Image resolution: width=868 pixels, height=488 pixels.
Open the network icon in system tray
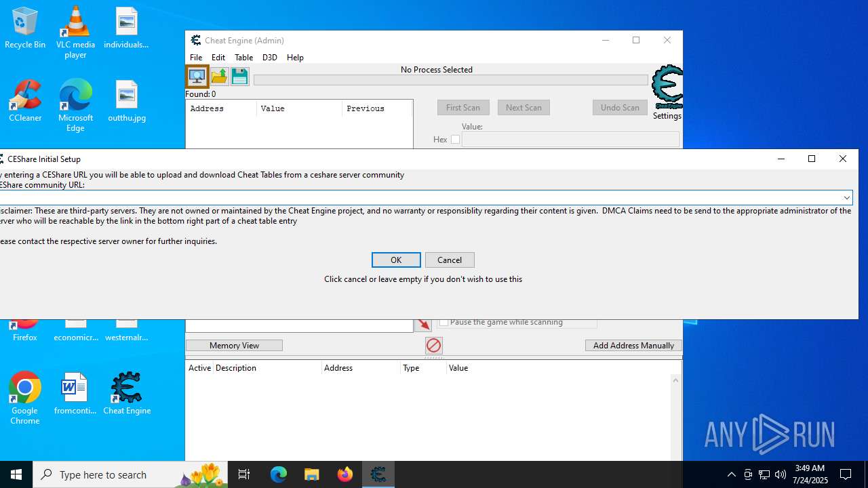pos(764,474)
